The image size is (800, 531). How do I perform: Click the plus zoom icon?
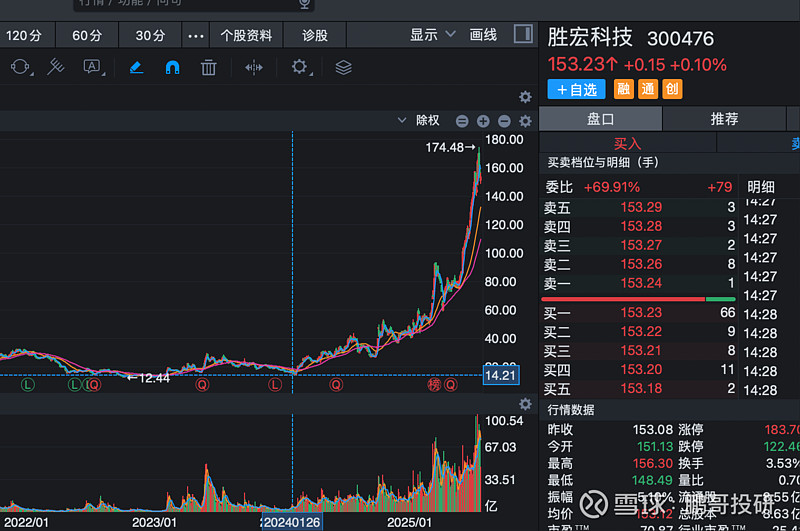[483, 121]
